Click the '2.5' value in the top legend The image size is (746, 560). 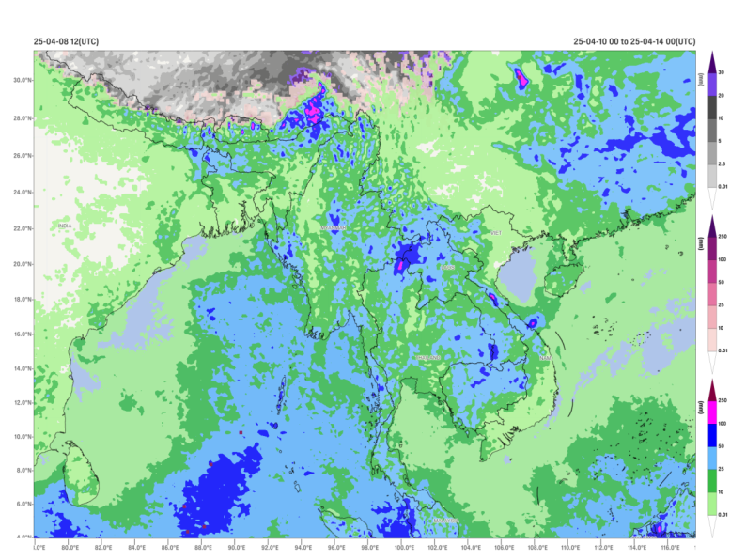click(x=722, y=163)
